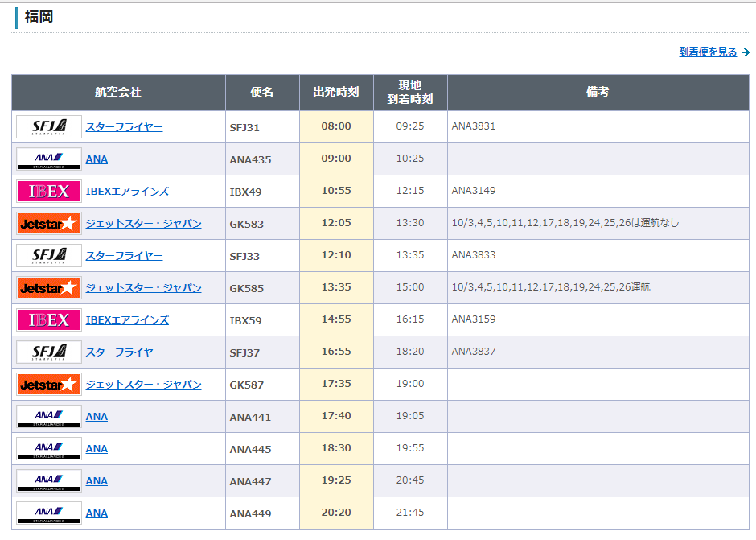
Task: Open IBEXエアラインズ link for flight IBX59
Action: (x=127, y=320)
